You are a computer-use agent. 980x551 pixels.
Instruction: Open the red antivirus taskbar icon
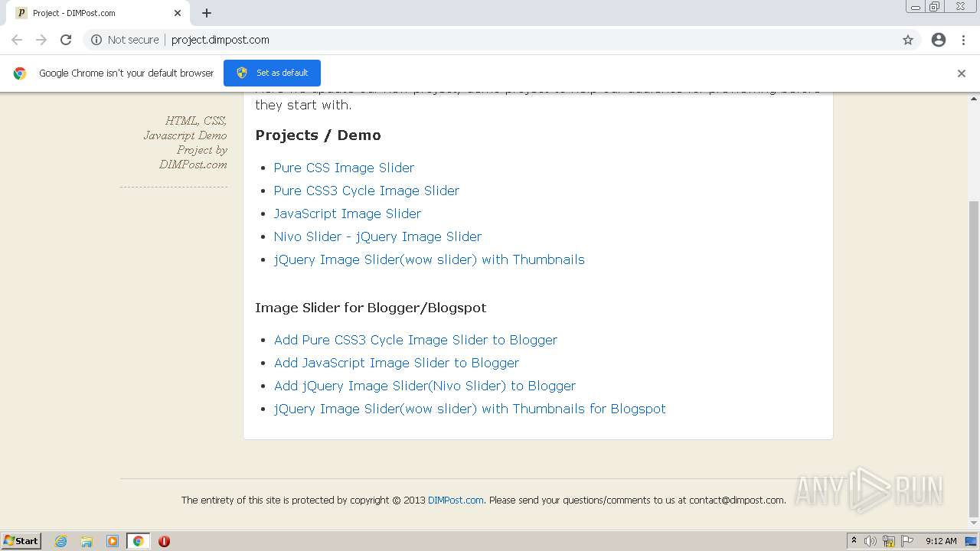(164, 541)
